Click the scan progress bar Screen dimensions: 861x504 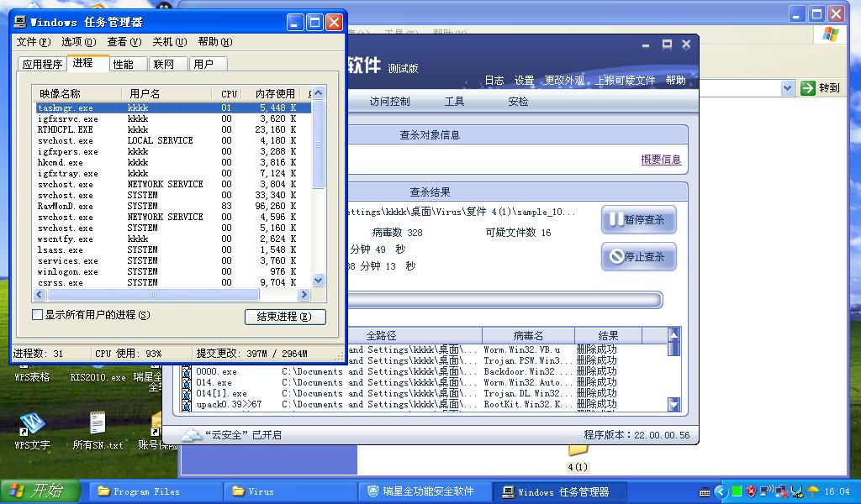[504, 299]
